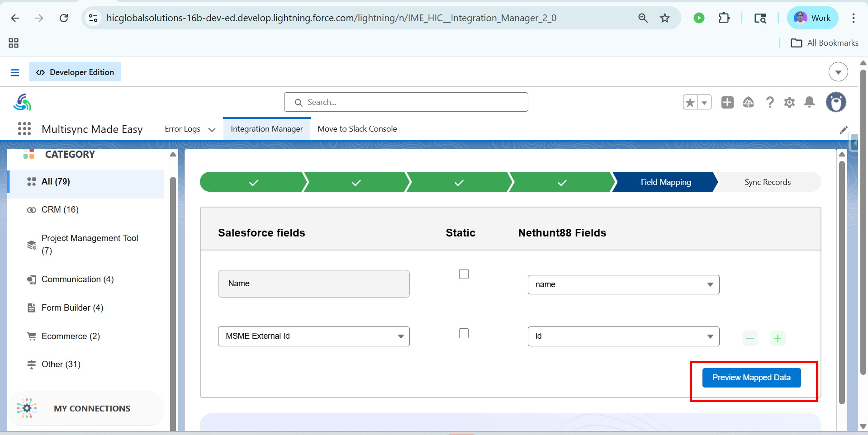
Task: Click the Salesforce Help question mark icon
Action: click(769, 103)
